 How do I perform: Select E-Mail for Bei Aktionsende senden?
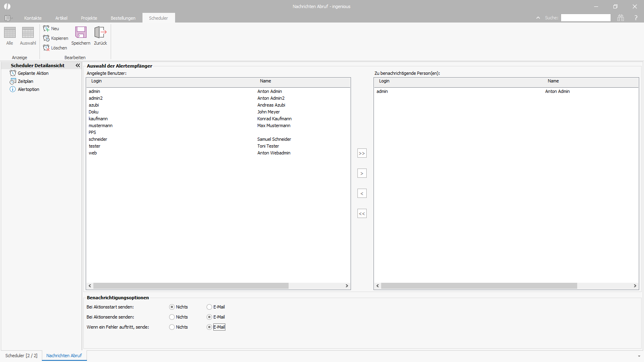(209, 317)
